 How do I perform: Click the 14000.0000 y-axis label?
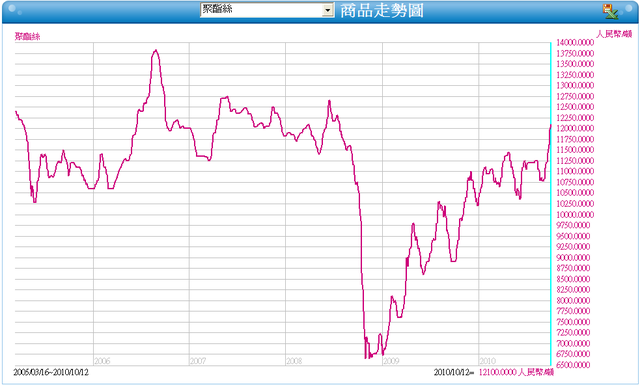(x=575, y=42)
